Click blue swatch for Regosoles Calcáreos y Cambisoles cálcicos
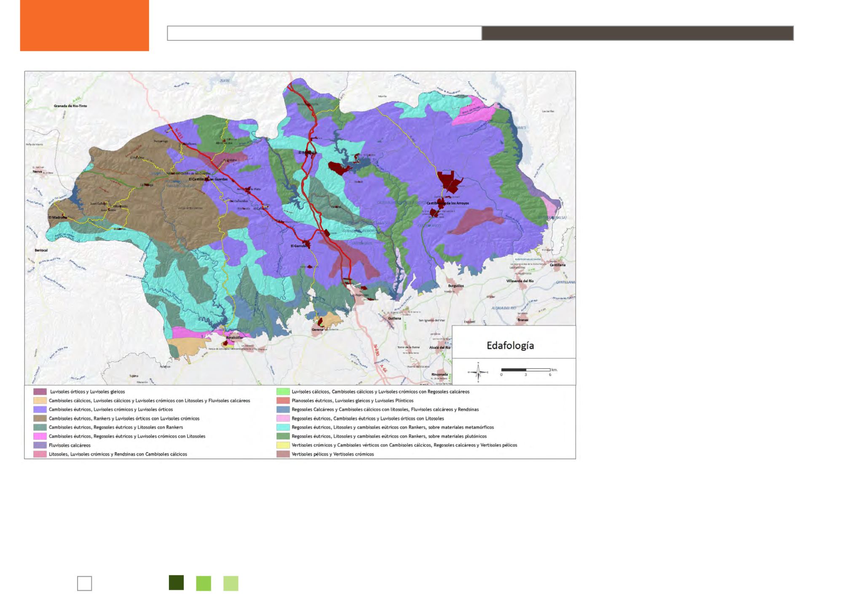The height and width of the screenshot is (613, 868). point(283,409)
